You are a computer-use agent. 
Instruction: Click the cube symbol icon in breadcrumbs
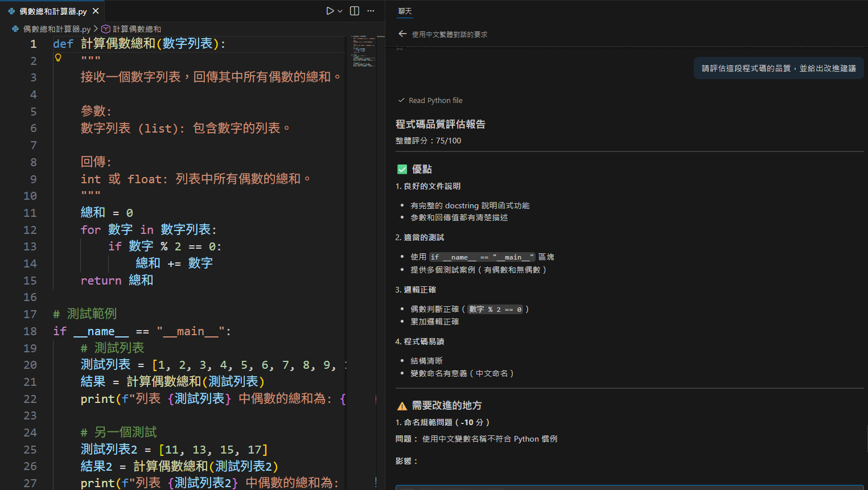click(106, 29)
